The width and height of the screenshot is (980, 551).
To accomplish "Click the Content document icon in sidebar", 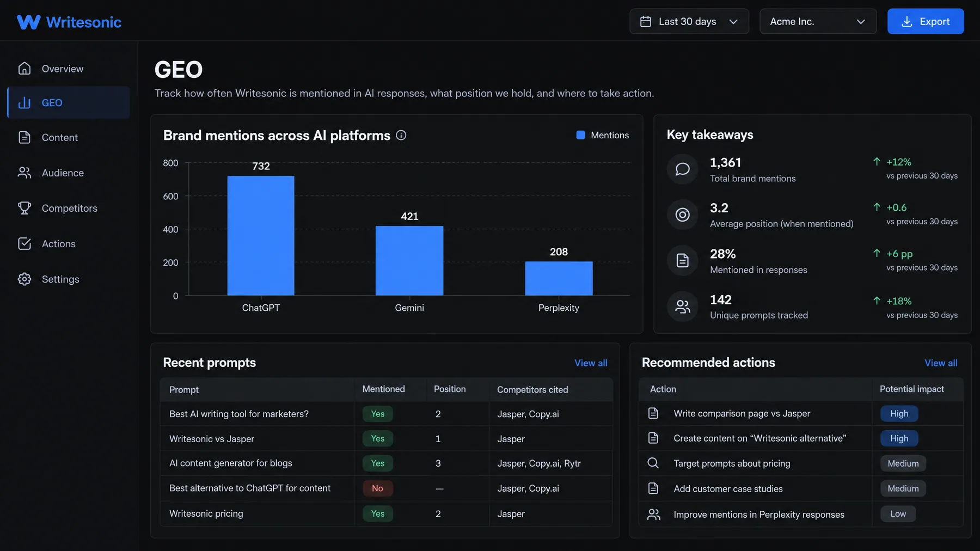I will click(24, 137).
